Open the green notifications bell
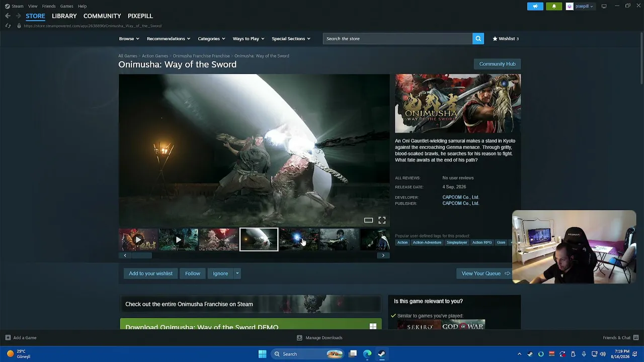Screen dimensions: 644x362 coord(554,6)
